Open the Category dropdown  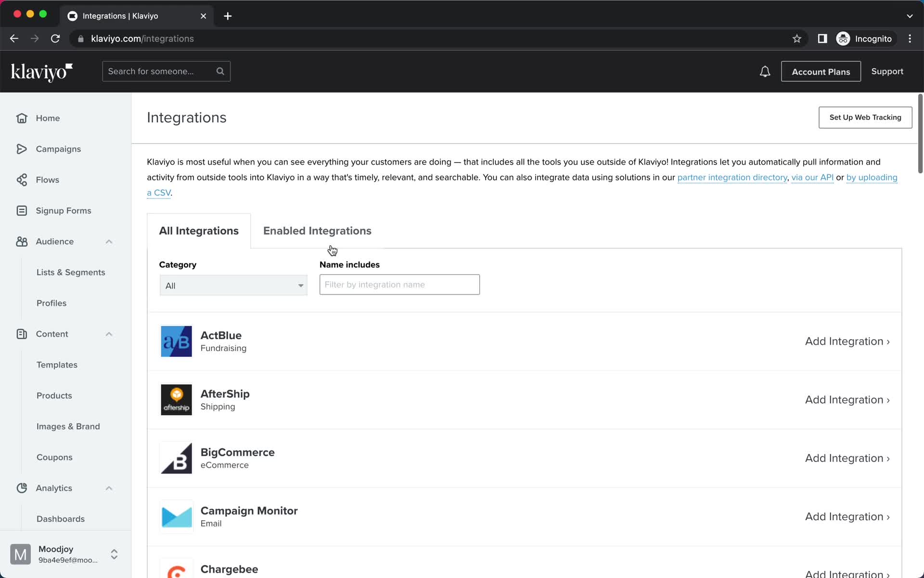[233, 285]
